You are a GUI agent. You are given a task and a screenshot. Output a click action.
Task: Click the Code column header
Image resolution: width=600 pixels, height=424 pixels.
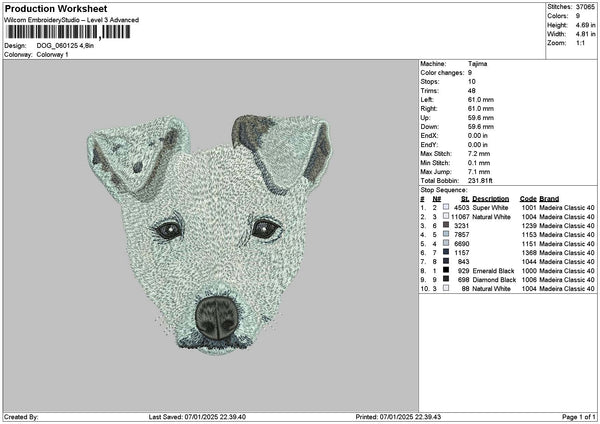coord(529,198)
